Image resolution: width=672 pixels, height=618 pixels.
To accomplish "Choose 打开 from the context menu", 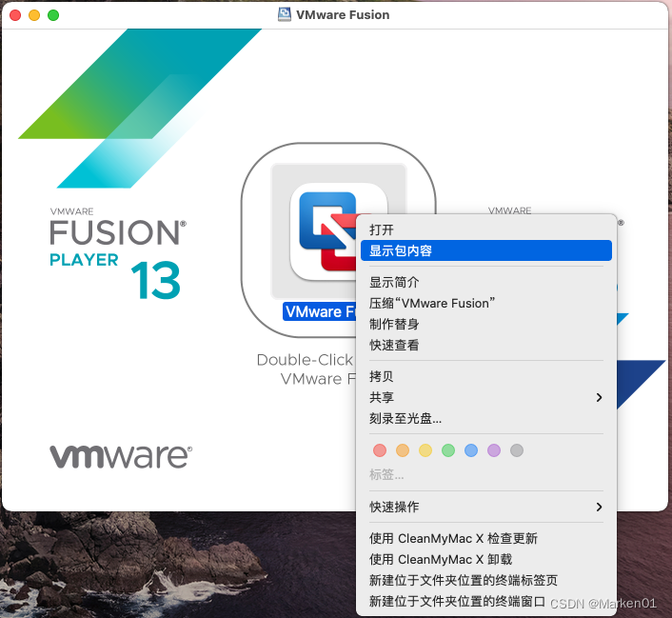I will coord(486,229).
